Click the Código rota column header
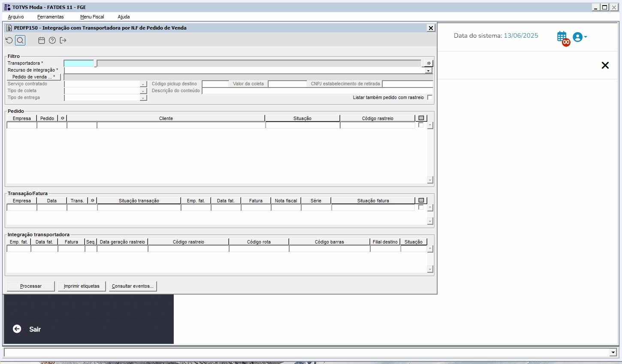622x364 pixels. click(x=259, y=242)
